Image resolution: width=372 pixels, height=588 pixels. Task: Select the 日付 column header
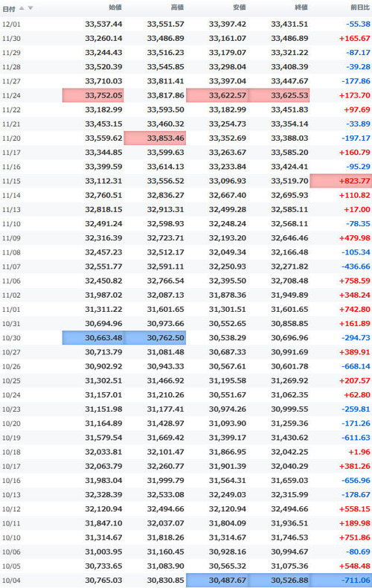click(x=8, y=8)
